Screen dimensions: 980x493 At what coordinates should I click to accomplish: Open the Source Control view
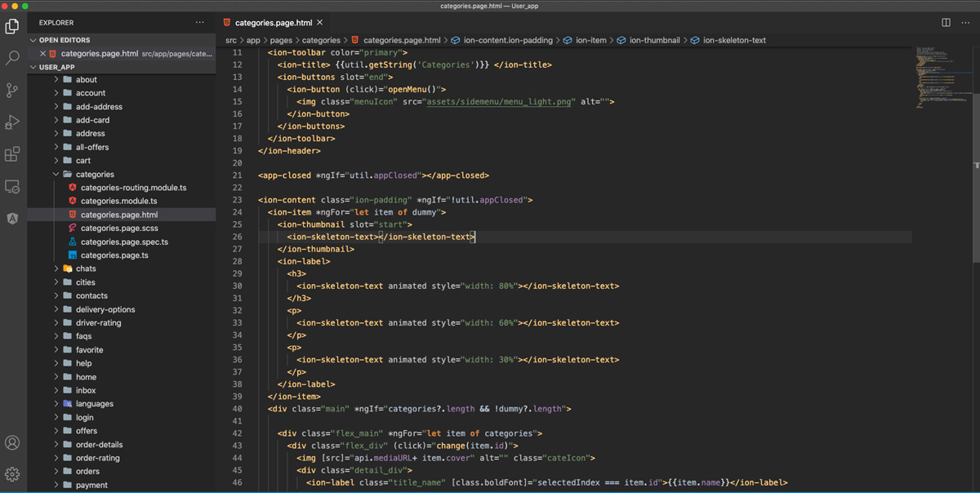pyautogui.click(x=12, y=90)
